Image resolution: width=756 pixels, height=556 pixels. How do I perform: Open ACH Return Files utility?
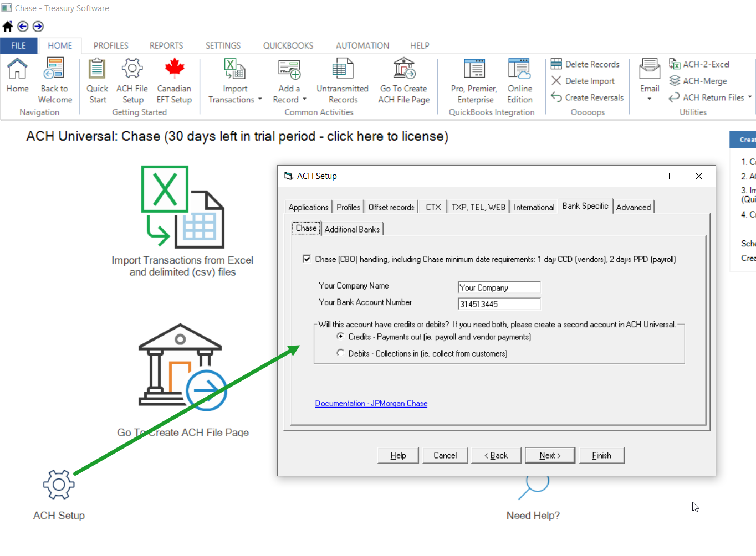pyautogui.click(x=707, y=97)
